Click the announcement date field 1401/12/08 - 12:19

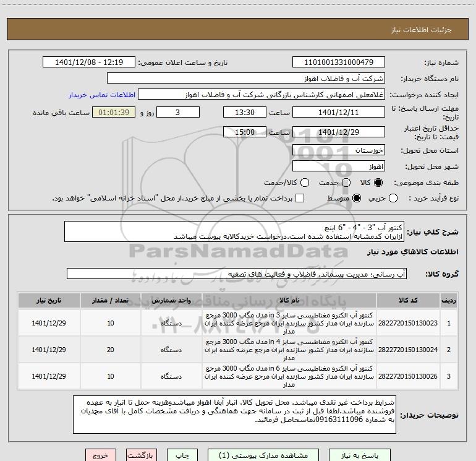[89, 62]
